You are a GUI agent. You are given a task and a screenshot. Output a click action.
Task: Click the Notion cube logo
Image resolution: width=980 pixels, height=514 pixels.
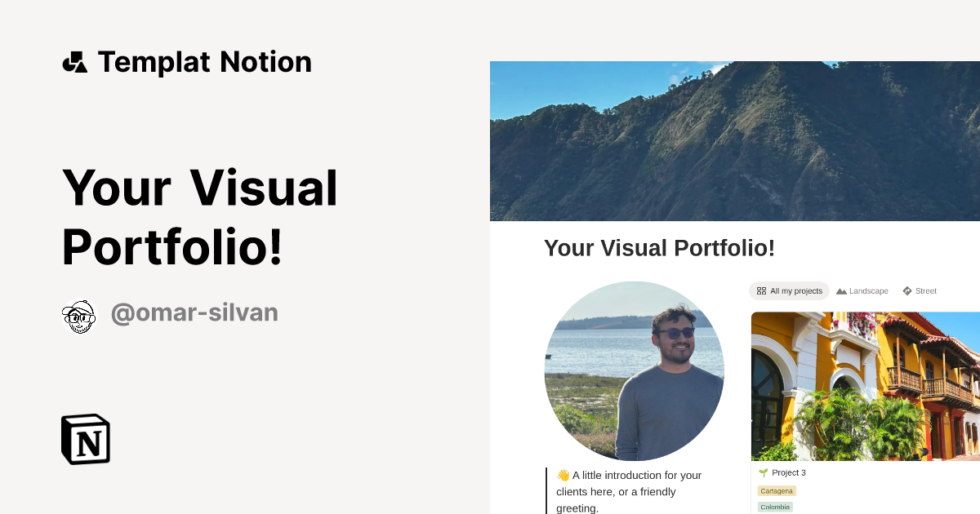(x=86, y=439)
